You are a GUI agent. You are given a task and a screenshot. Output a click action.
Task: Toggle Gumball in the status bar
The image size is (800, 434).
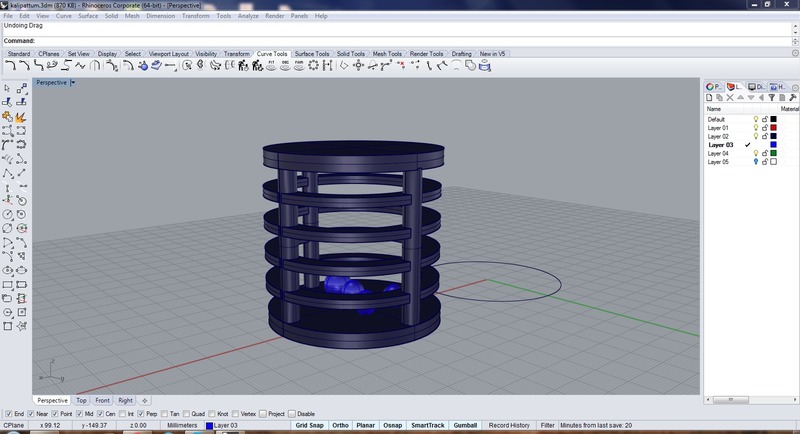tap(465, 425)
